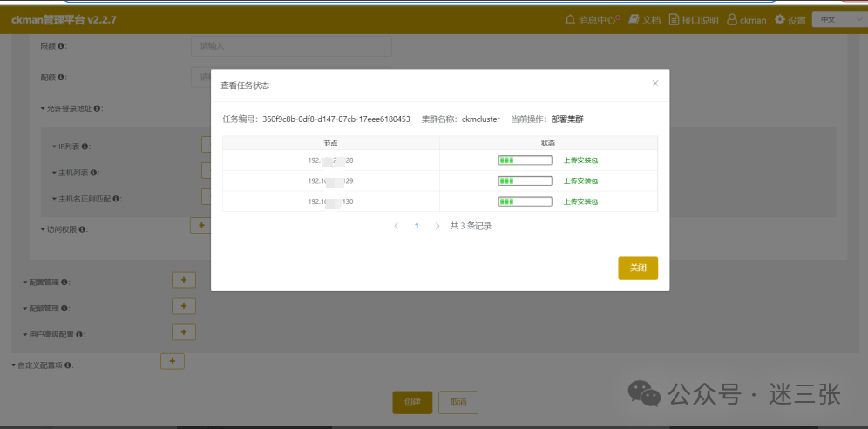Go to next page arrow in dialog

click(437, 226)
